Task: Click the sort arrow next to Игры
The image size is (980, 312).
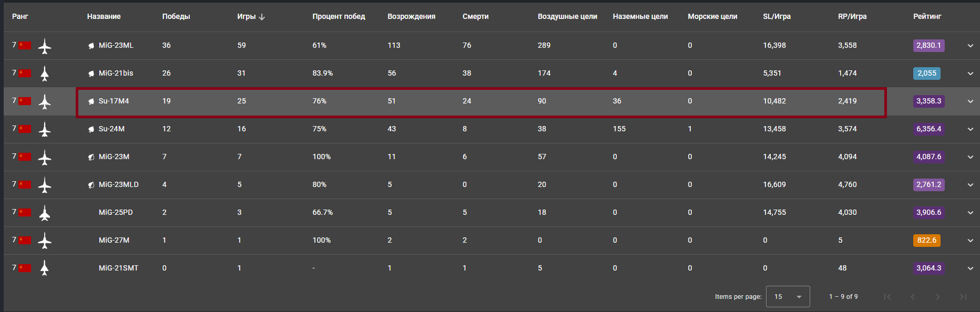Action: [262, 17]
